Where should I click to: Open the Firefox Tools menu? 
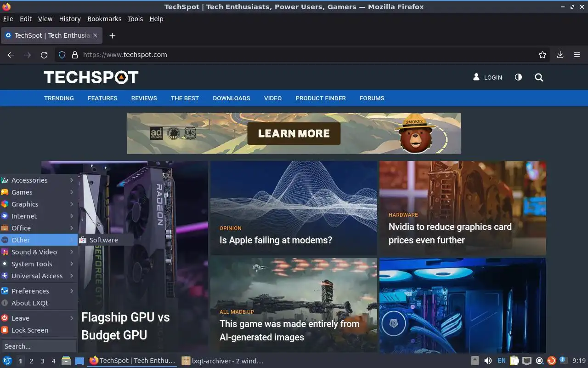(x=135, y=19)
